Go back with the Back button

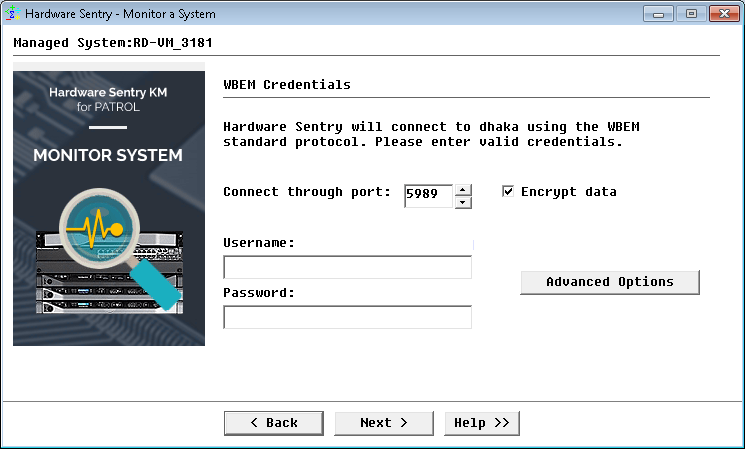click(x=274, y=423)
